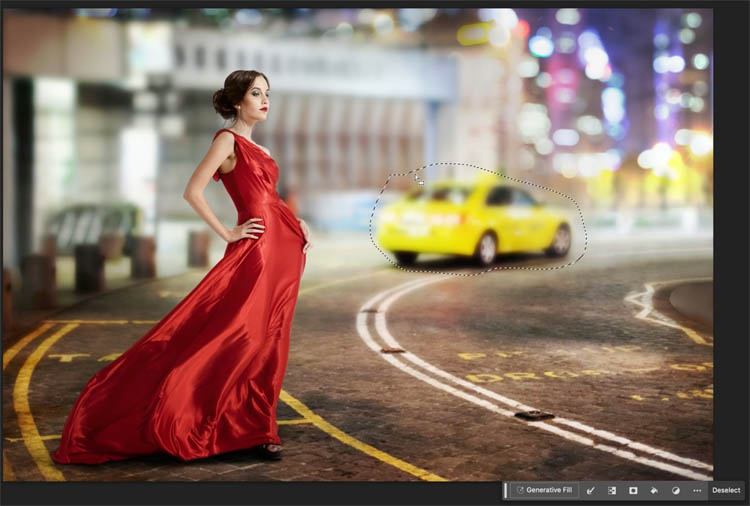Click the purple bokeh lights in top right
This screenshot has width=750, height=506.
[600, 60]
